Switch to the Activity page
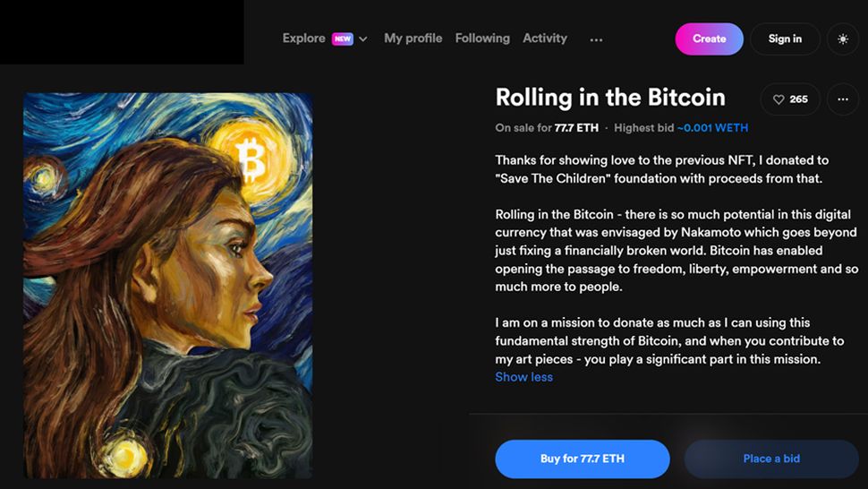This screenshot has height=489, width=868. coord(545,39)
